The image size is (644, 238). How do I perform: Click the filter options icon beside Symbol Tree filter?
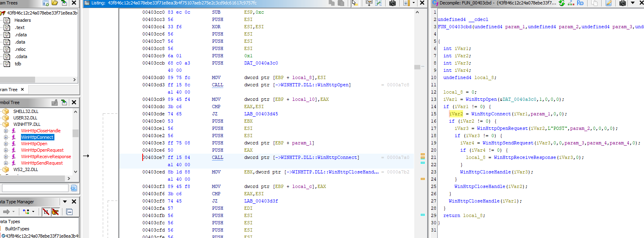74,188
